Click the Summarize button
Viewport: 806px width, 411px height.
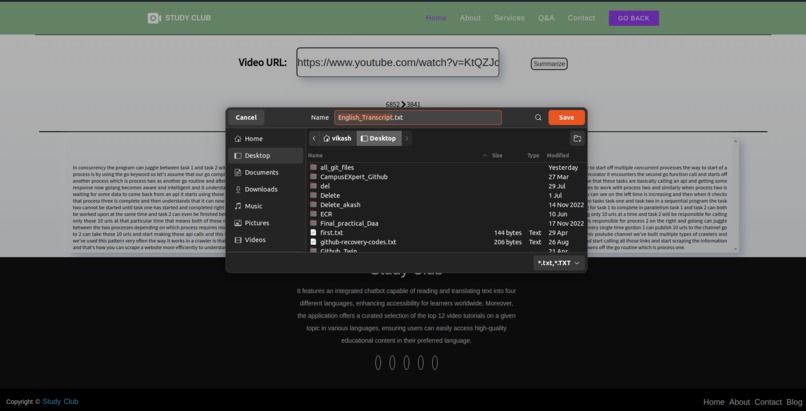tap(549, 64)
